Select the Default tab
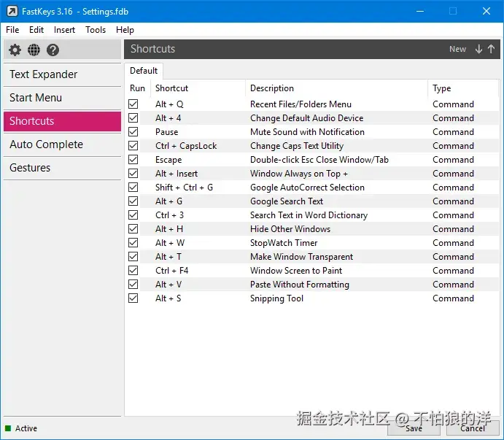This screenshot has width=504, height=440. (144, 71)
